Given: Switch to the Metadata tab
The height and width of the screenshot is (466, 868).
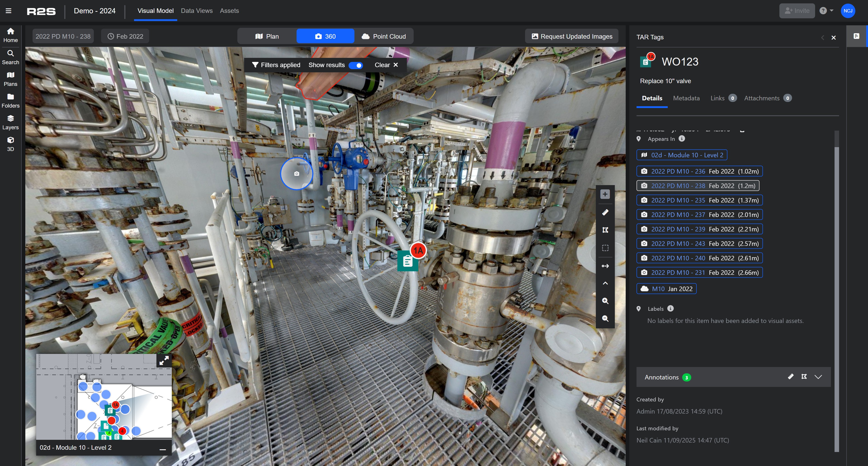Looking at the screenshot, I should click(x=686, y=98).
